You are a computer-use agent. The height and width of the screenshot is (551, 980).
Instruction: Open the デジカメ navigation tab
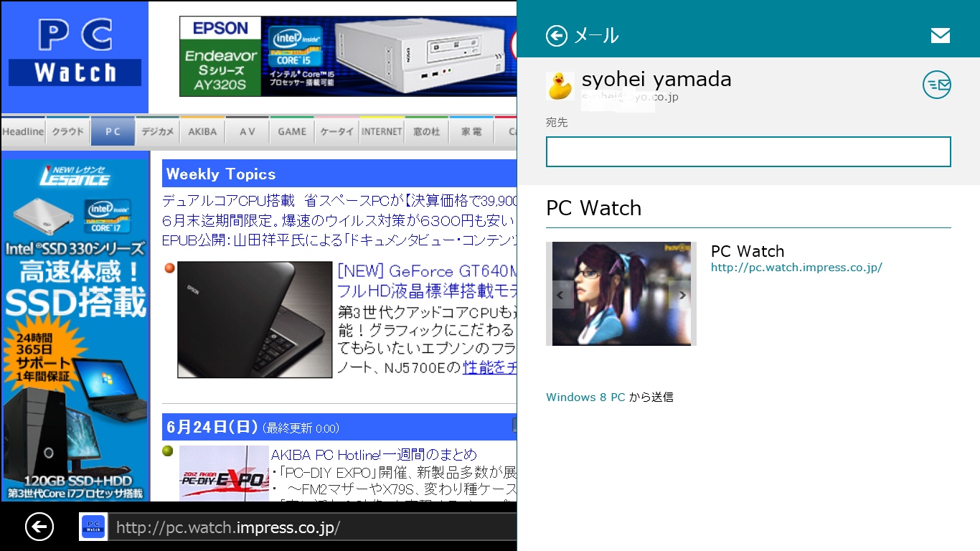point(158,132)
